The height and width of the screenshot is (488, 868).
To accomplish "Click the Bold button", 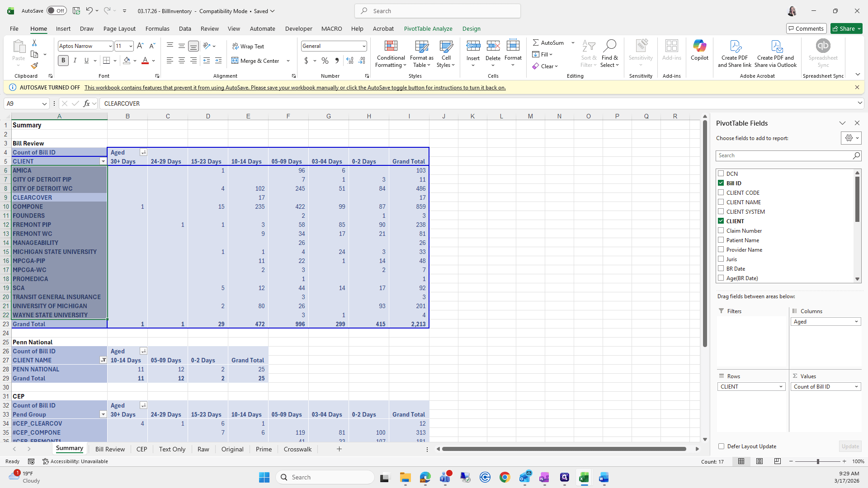I will tap(63, 61).
